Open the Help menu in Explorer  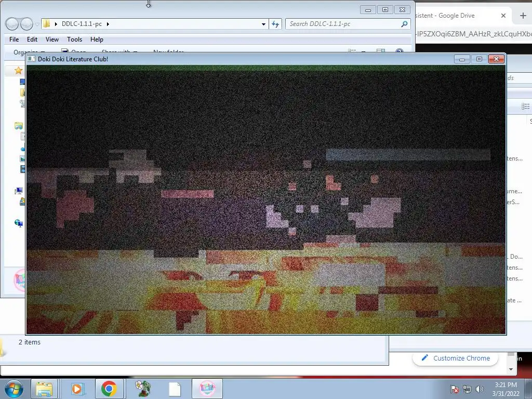click(97, 39)
